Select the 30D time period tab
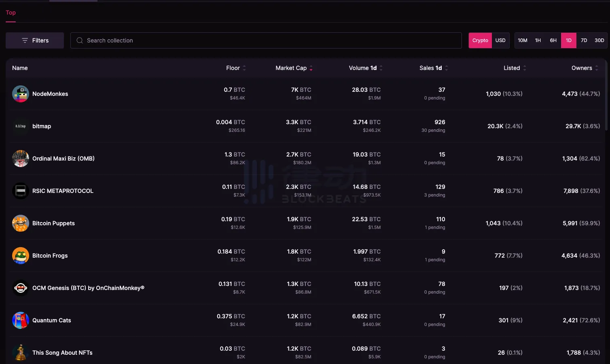The height and width of the screenshot is (364, 610). [599, 40]
